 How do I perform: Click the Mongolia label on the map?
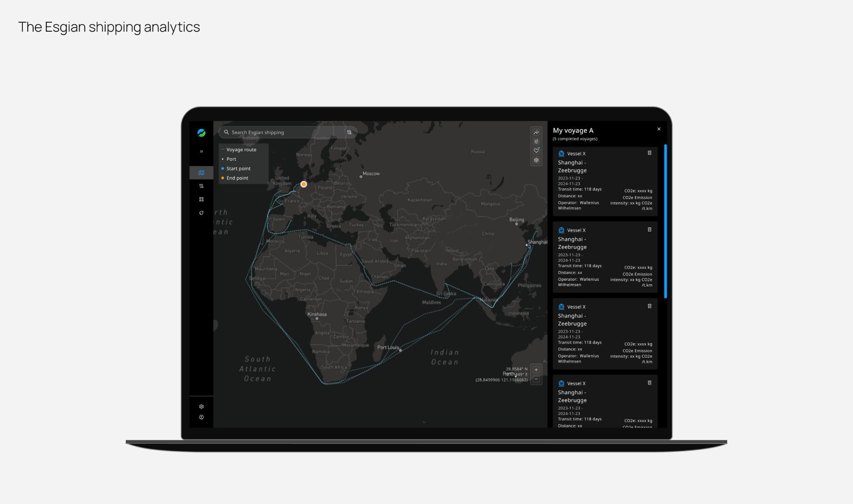point(490,204)
